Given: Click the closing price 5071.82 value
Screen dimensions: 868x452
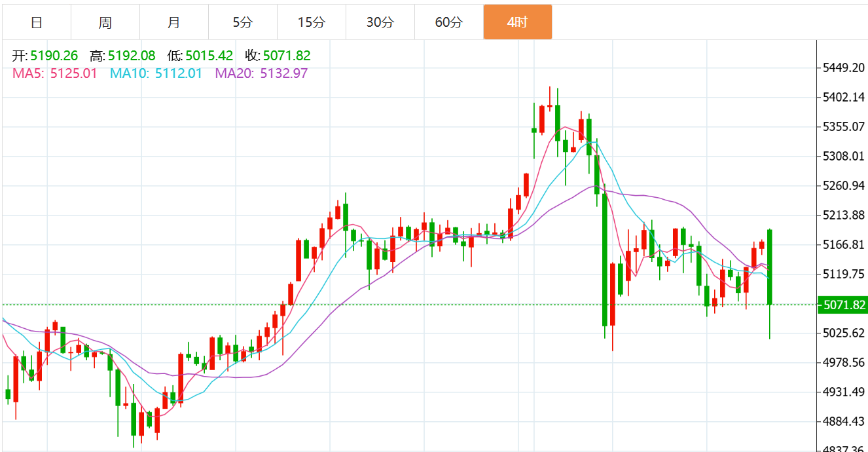Looking at the screenshot, I should [x=287, y=56].
